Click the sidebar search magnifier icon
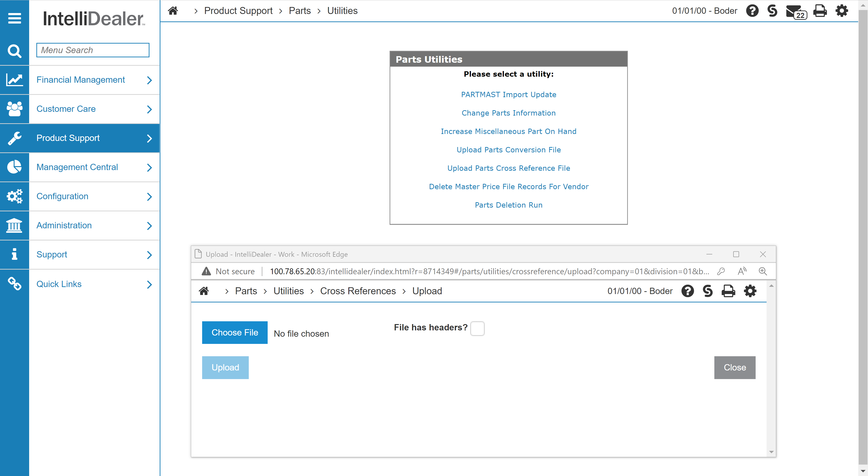 coord(14,51)
